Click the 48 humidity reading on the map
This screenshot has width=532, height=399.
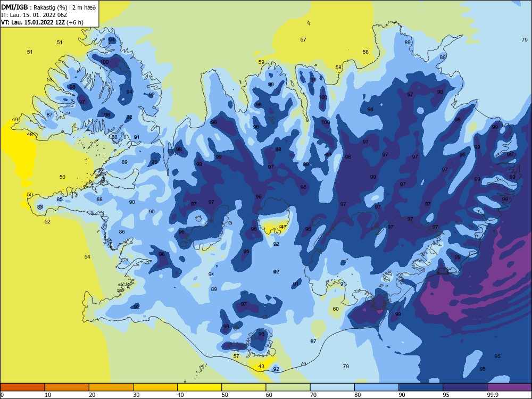(x=30, y=135)
